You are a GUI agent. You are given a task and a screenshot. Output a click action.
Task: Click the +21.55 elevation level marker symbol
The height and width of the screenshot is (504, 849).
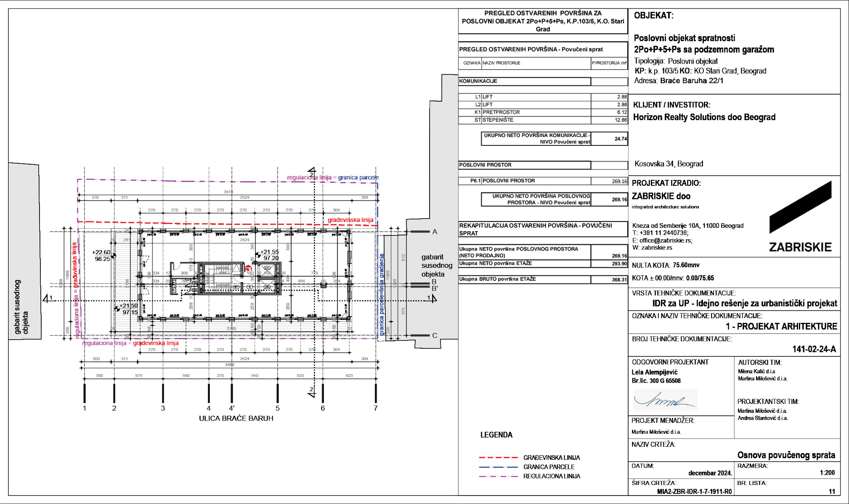pyautogui.click(x=258, y=255)
